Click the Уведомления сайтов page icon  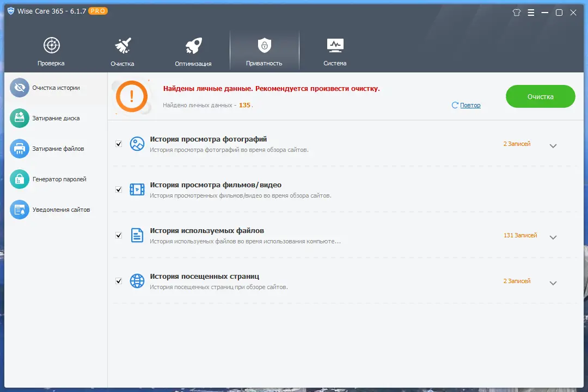(20, 210)
